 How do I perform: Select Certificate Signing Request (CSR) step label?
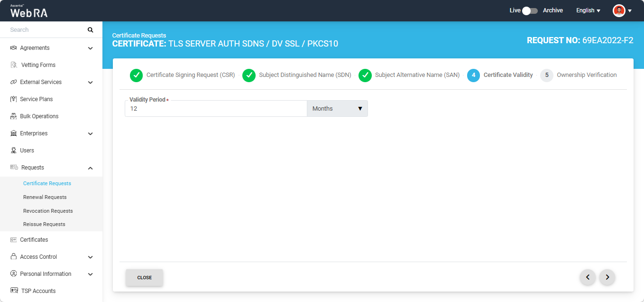[191, 75]
